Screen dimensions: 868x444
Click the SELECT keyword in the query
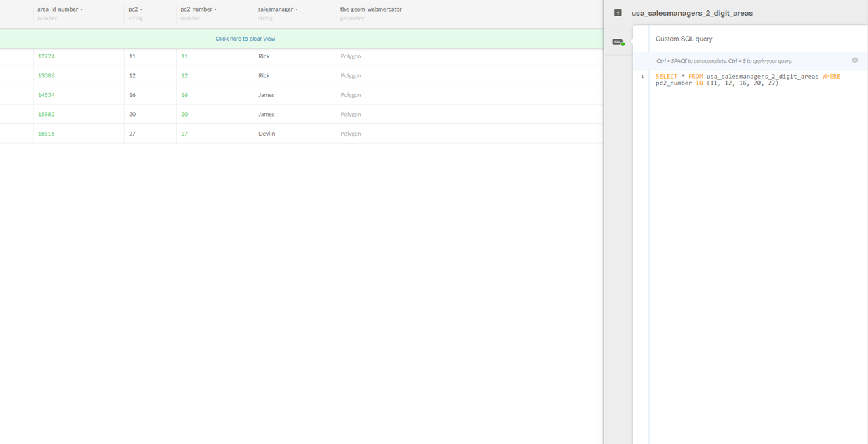(x=667, y=77)
